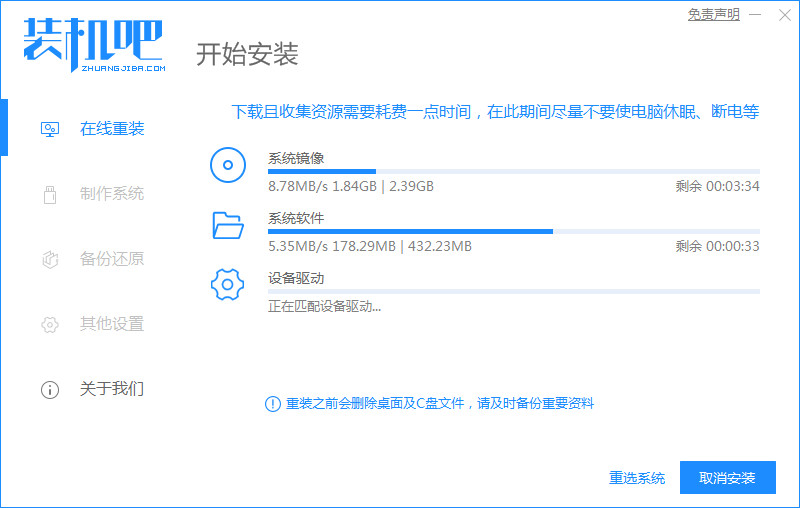Click the disc icon for 系统镜像
Screen dimensions: 800x508
point(228,164)
